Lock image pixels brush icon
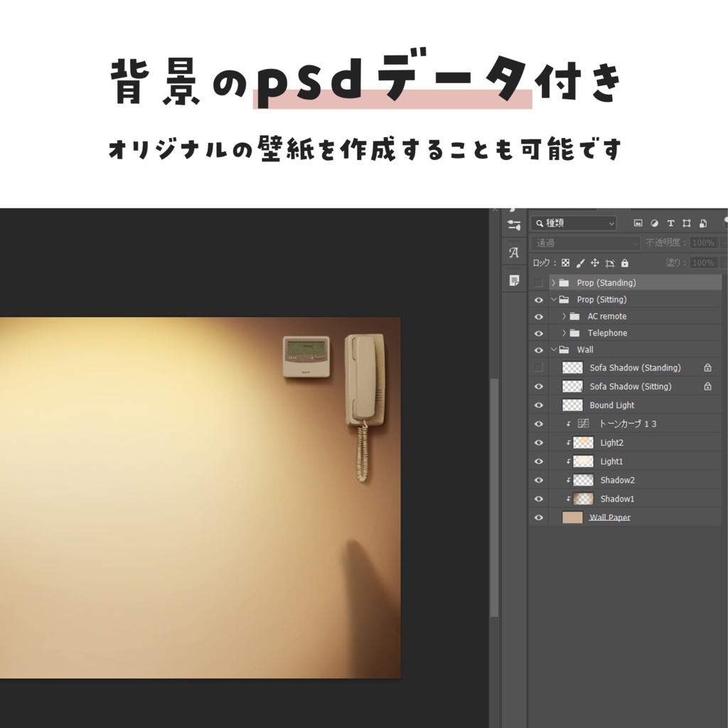Image resolution: width=728 pixels, height=728 pixels. point(580,263)
